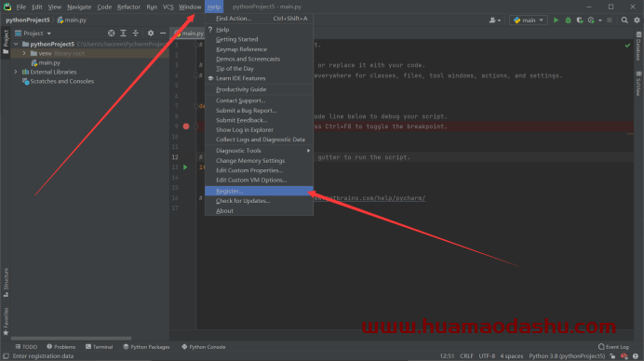The height and width of the screenshot is (361, 644).
Task: Open the main run configuration dropdown
Action: pos(529,20)
